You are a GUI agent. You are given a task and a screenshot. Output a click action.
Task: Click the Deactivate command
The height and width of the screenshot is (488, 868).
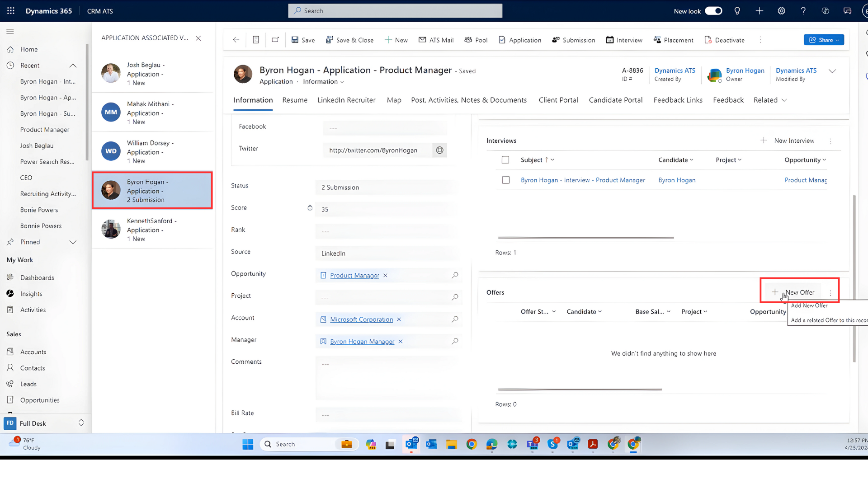click(x=724, y=40)
